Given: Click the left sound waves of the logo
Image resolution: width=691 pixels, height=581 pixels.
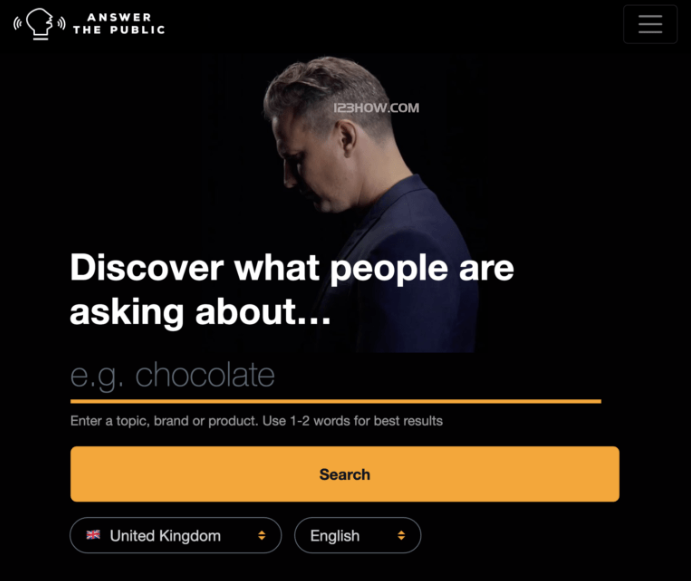Looking at the screenshot, I should click(x=17, y=23).
